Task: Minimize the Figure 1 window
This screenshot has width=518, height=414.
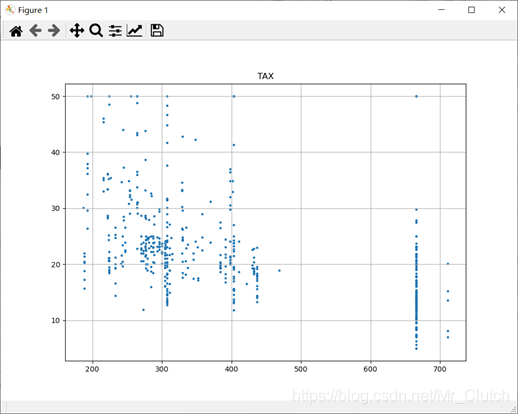Action: tap(442, 10)
